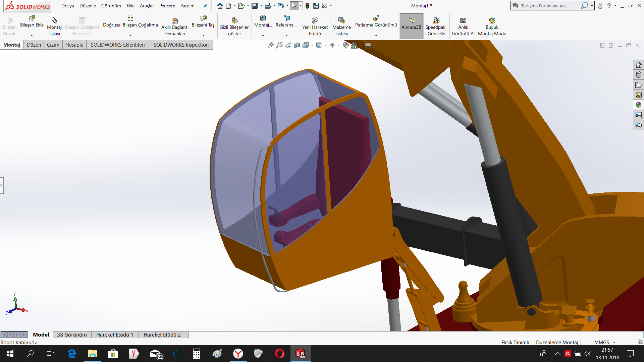
Task: Expand Montaj... toolbar dropdown arrow
Action: point(263,36)
